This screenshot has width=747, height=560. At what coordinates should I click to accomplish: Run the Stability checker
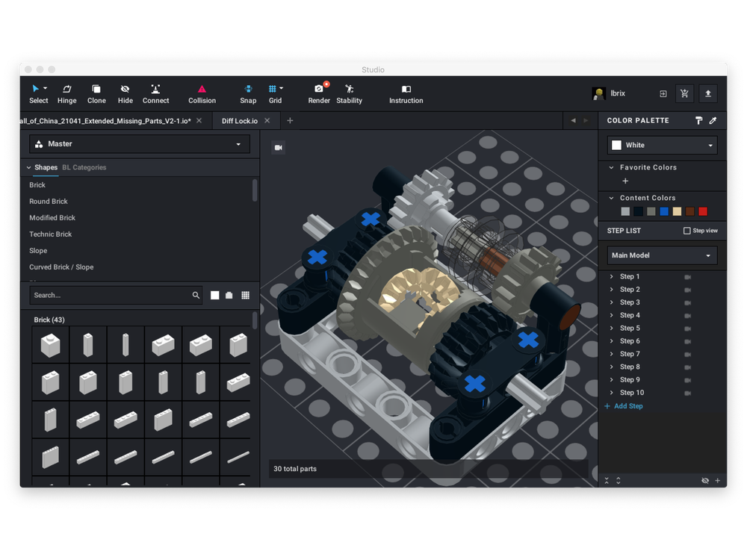coord(349,93)
